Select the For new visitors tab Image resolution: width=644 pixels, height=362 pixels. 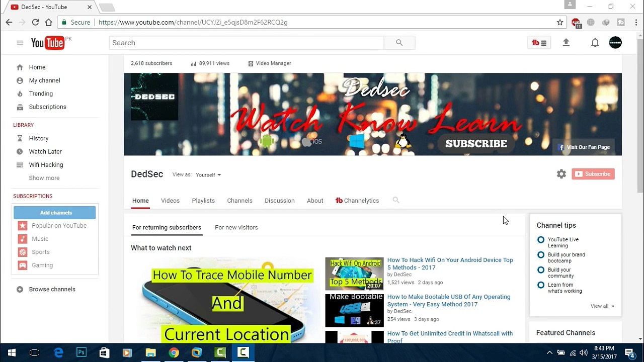pos(236,228)
